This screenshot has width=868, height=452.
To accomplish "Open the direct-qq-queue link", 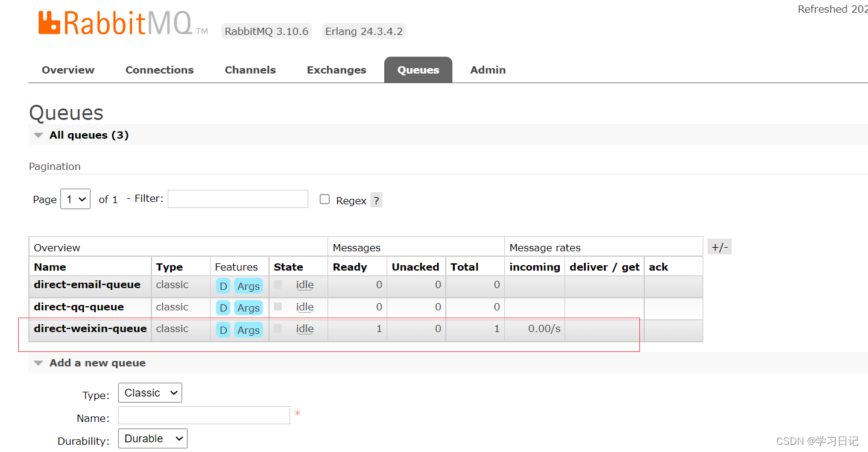I will coord(79,307).
